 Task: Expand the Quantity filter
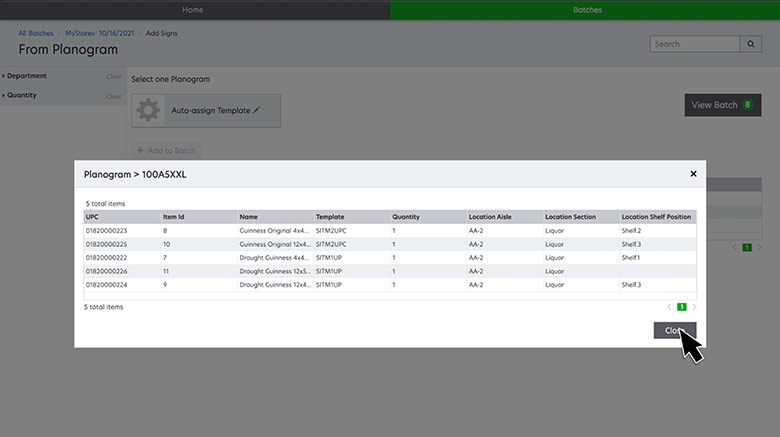coord(24,96)
